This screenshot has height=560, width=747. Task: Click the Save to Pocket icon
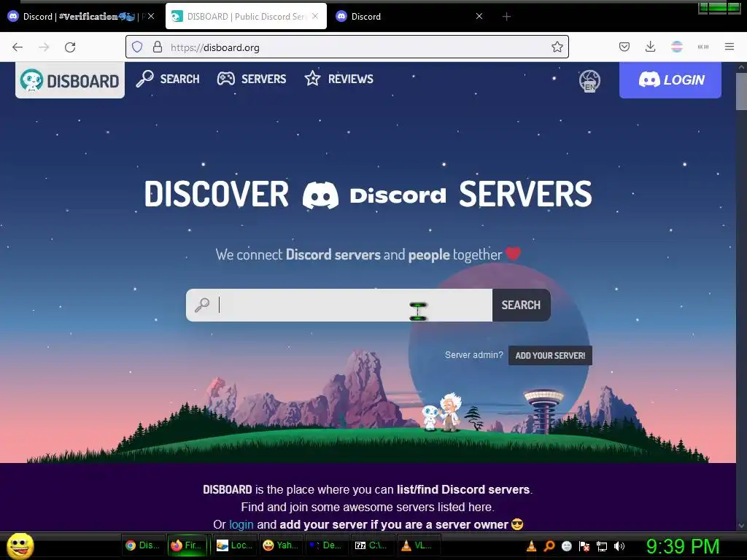pos(624,47)
